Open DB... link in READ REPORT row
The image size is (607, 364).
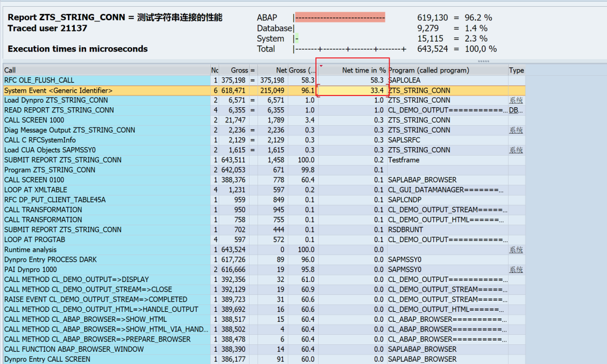[515, 110]
